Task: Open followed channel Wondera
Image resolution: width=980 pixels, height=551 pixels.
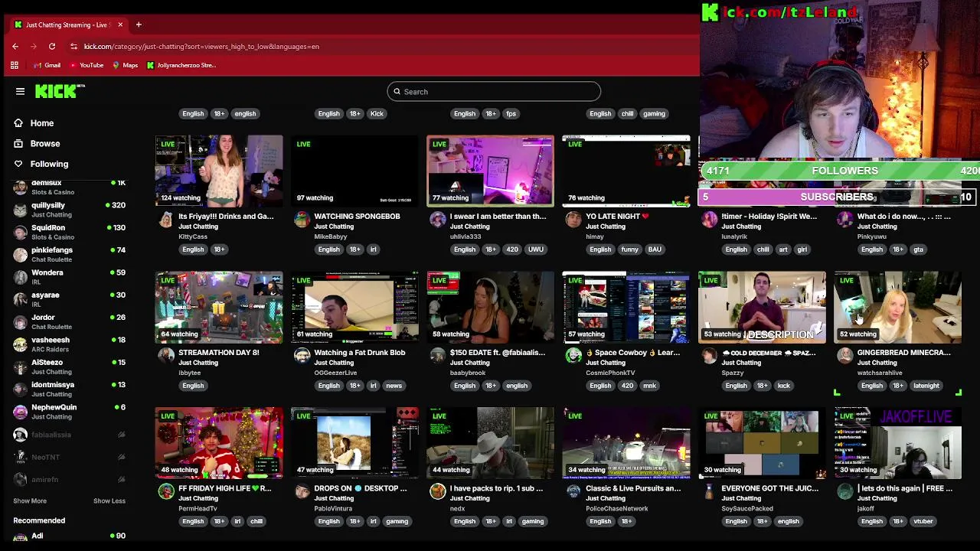Action: coord(69,277)
